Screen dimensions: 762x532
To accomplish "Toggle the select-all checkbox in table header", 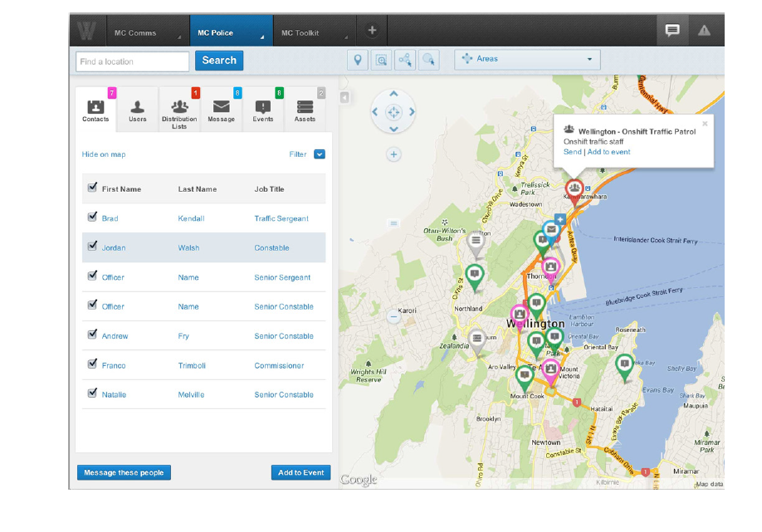I will click(92, 188).
